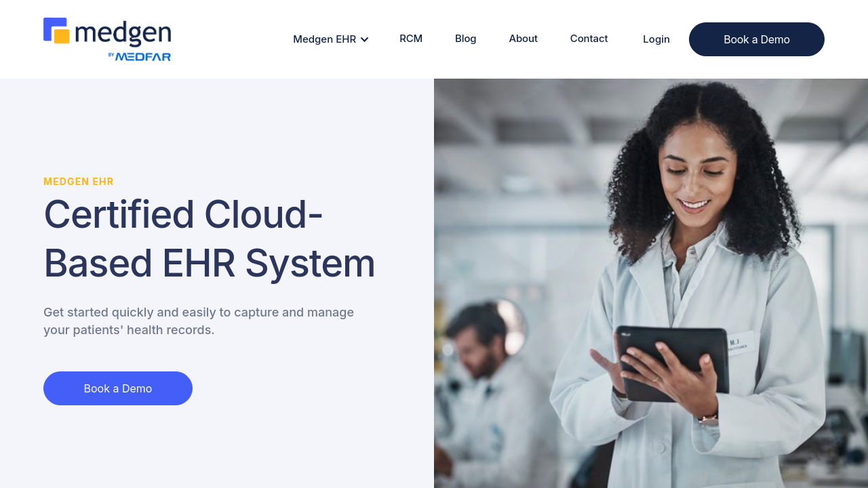
Task: Click the chevron next to Medgen EHR
Action: coord(364,39)
